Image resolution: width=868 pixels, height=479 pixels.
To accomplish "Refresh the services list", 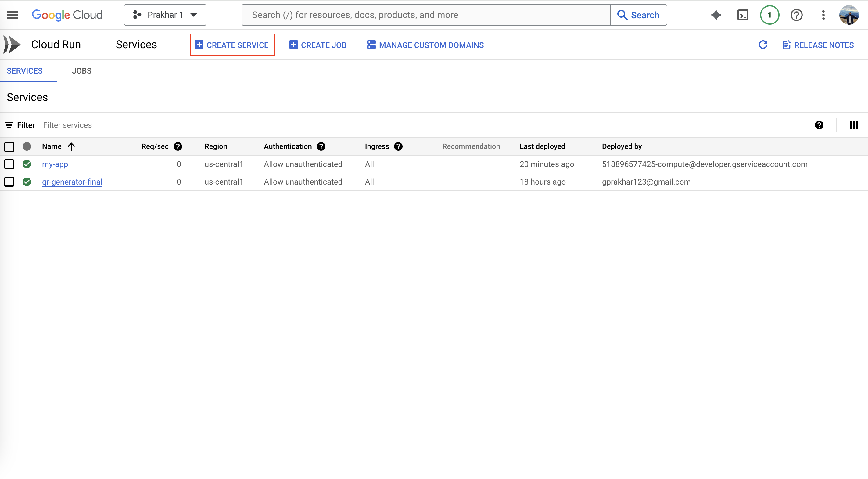I will coord(763,45).
